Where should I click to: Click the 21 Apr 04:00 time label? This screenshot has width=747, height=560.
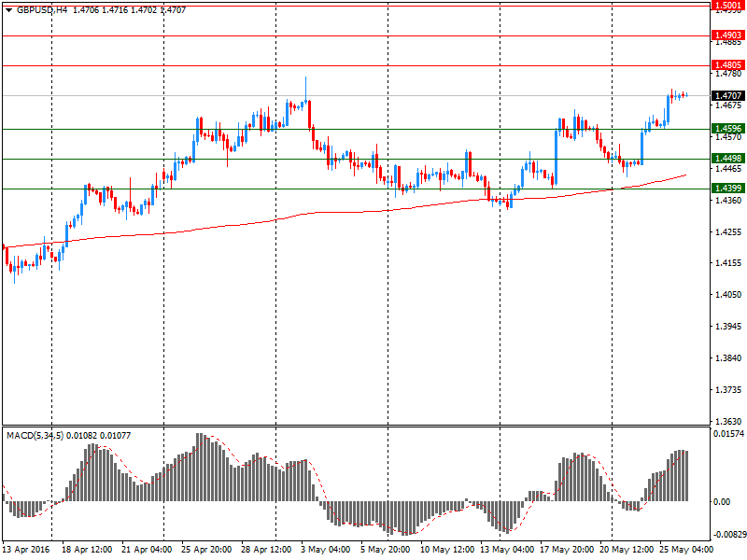click(x=147, y=550)
